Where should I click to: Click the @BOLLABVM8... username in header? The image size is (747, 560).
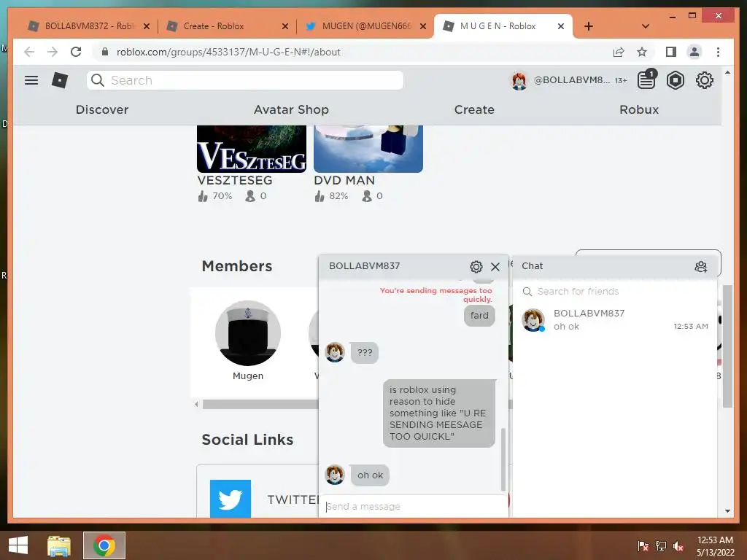tap(572, 80)
